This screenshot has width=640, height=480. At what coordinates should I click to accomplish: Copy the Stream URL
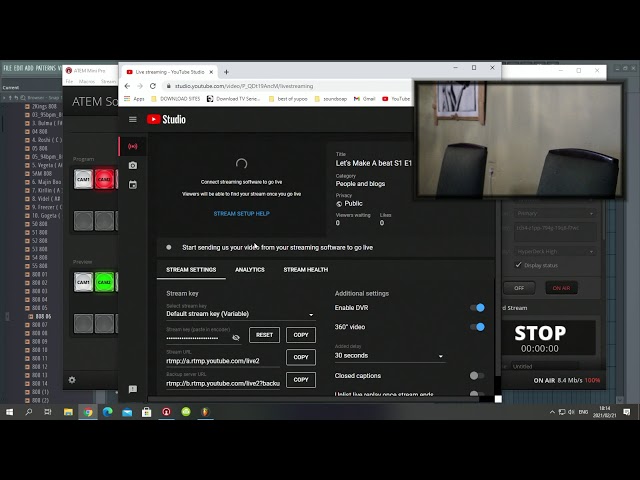tap(301, 357)
